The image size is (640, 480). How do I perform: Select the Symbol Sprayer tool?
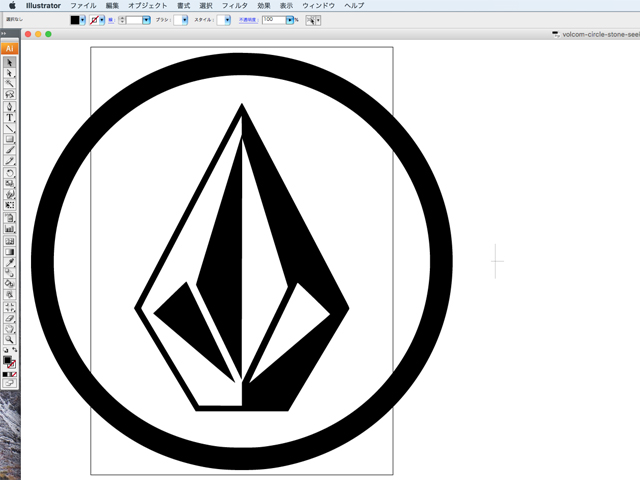(x=9, y=218)
